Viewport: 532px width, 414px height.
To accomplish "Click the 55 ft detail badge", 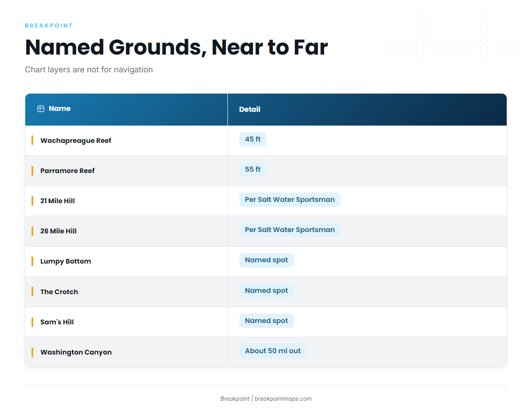I will [x=253, y=170].
